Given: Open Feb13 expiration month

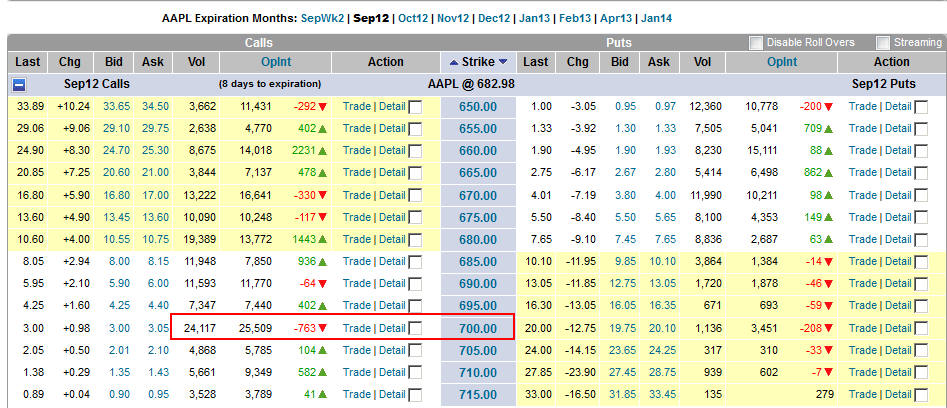Looking at the screenshot, I should point(575,18).
